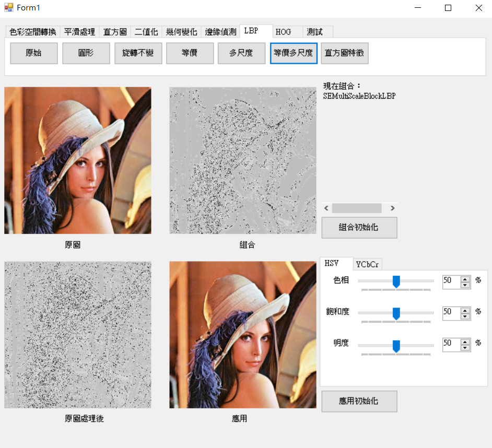The height and width of the screenshot is (448, 492).
Task: Apply the 多尺度 button
Action: click(x=242, y=53)
